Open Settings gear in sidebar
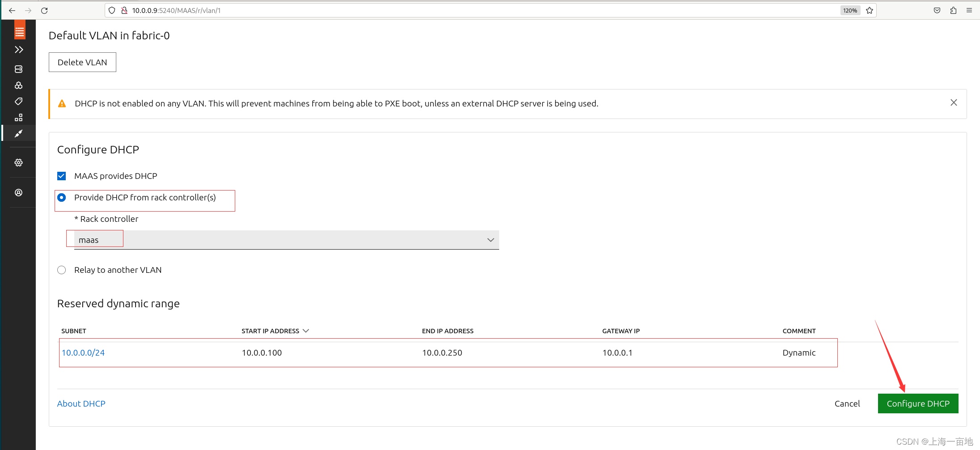The width and height of the screenshot is (980, 450). point(18,162)
